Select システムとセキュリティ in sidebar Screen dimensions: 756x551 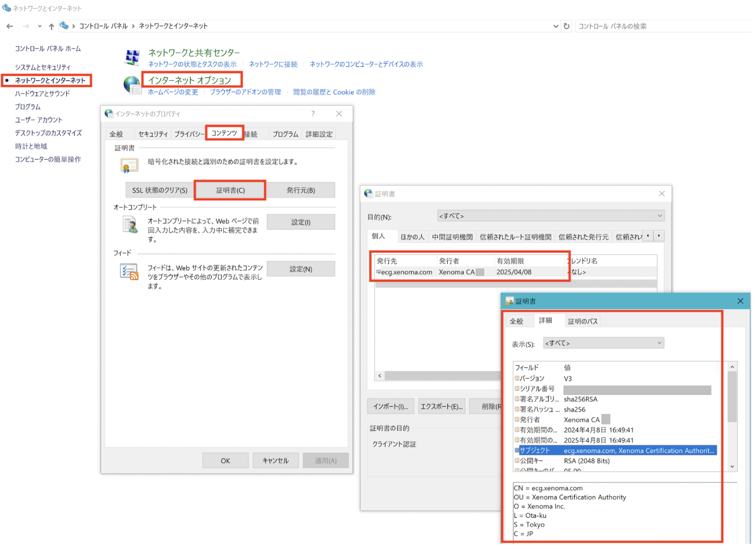43,67
